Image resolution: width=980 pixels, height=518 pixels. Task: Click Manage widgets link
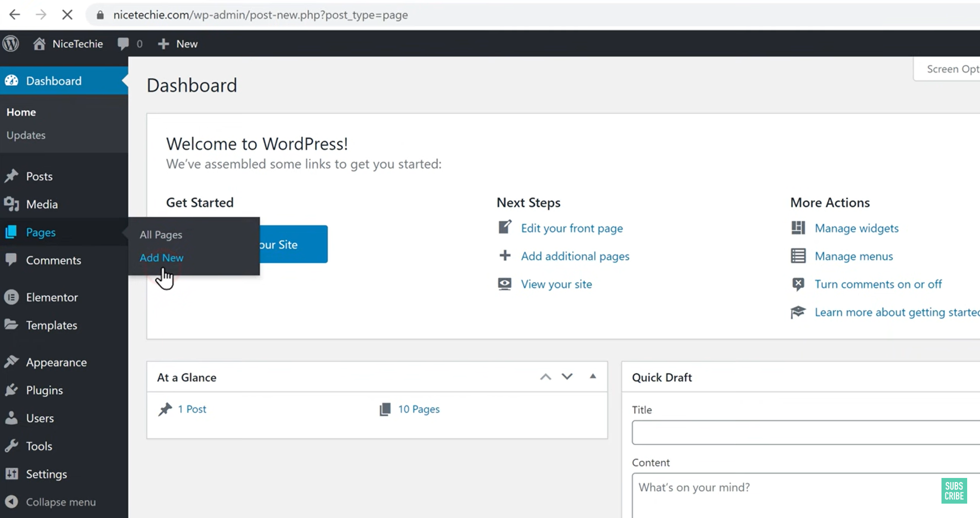point(856,228)
